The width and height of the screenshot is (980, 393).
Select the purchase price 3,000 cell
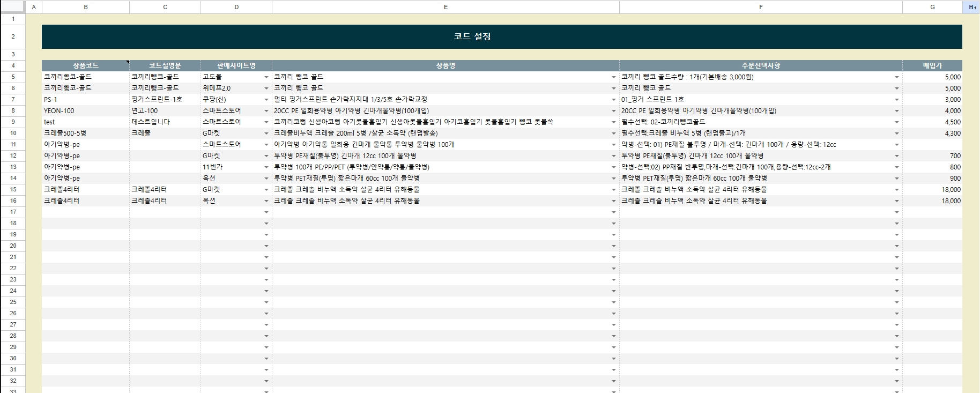932,99
